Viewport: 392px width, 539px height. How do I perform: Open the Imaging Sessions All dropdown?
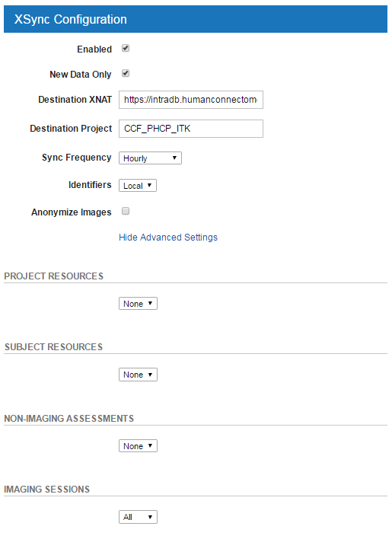pyautogui.click(x=138, y=517)
